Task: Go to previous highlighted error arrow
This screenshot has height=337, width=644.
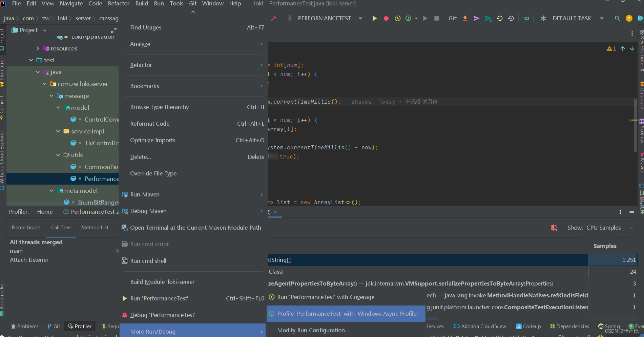Action: [623, 48]
